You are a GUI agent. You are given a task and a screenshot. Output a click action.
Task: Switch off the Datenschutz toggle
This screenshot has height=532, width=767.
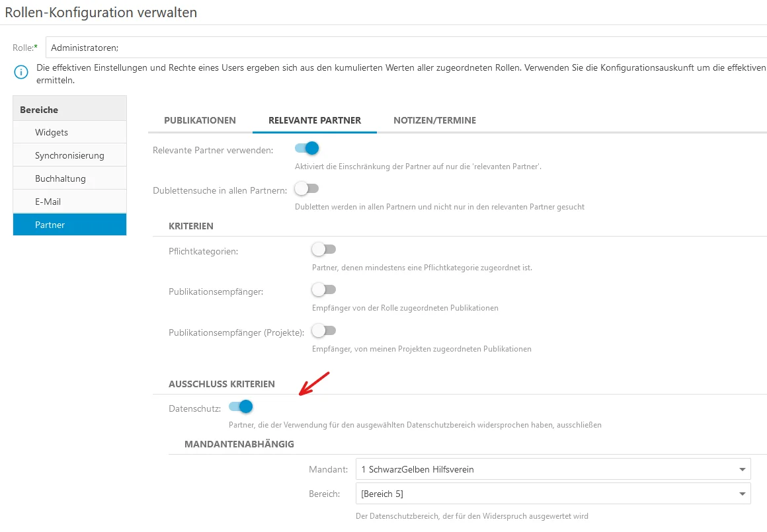click(240, 407)
